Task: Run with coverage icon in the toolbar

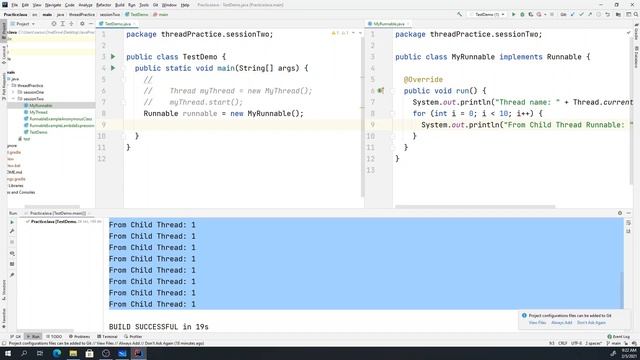Action: 531,14
